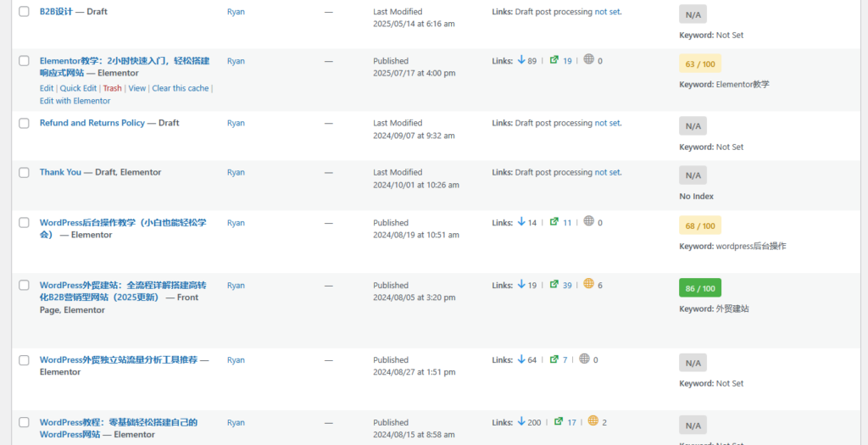Click Edit with Elementor link
Screen dimensions: 868x445
click(x=75, y=101)
